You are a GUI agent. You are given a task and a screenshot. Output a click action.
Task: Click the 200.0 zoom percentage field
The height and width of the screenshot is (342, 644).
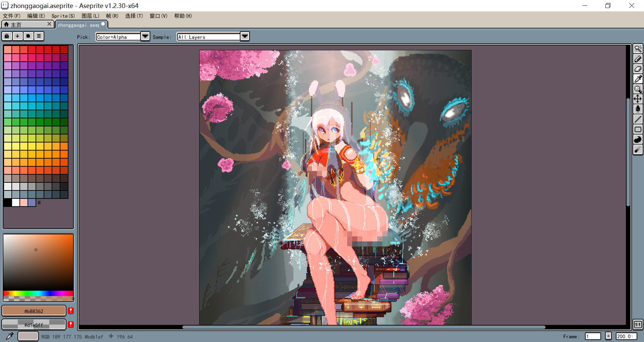(626, 336)
